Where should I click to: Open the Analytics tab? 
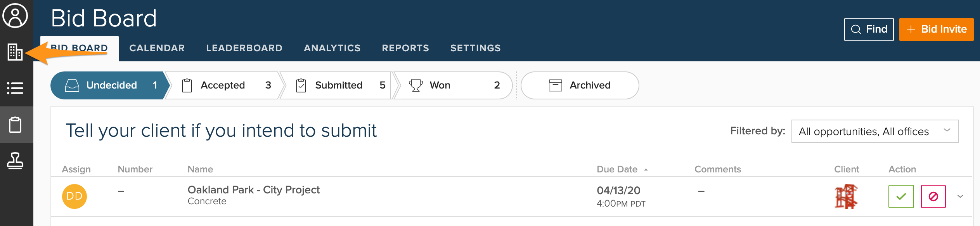click(x=332, y=48)
